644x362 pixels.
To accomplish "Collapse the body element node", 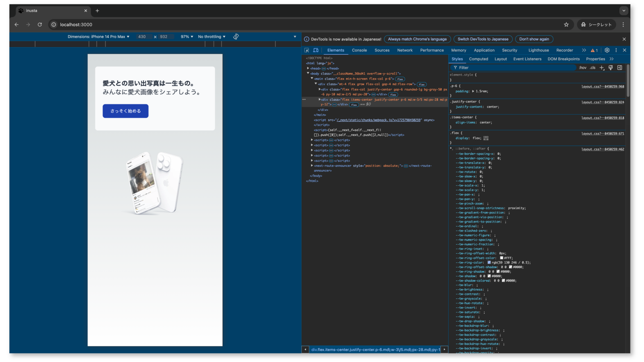I will click(x=308, y=73).
